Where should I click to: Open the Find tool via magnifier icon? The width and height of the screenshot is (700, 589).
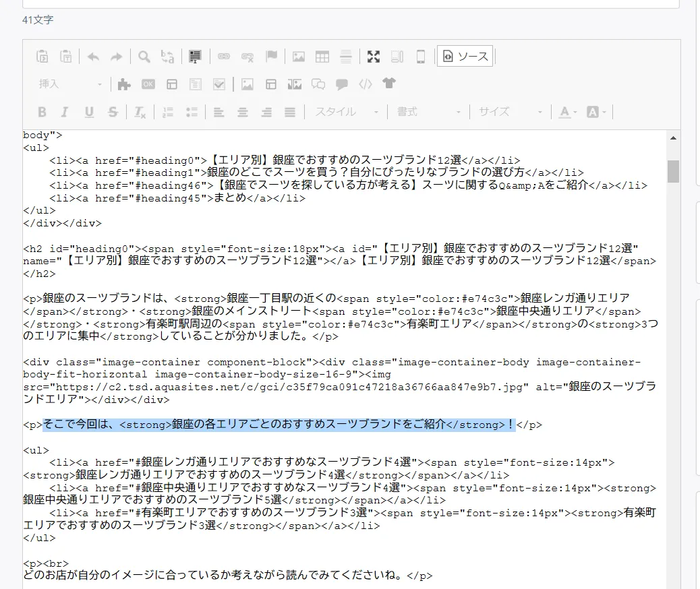[143, 57]
